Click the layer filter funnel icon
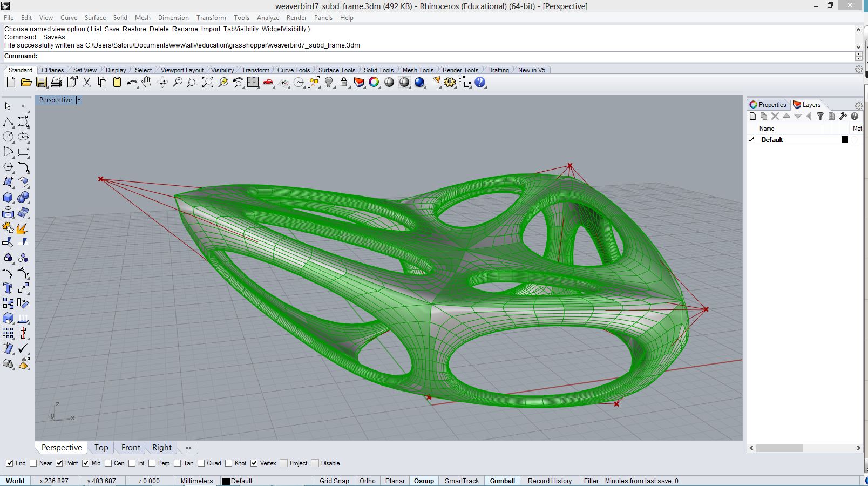868x486 pixels. click(x=820, y=116)
